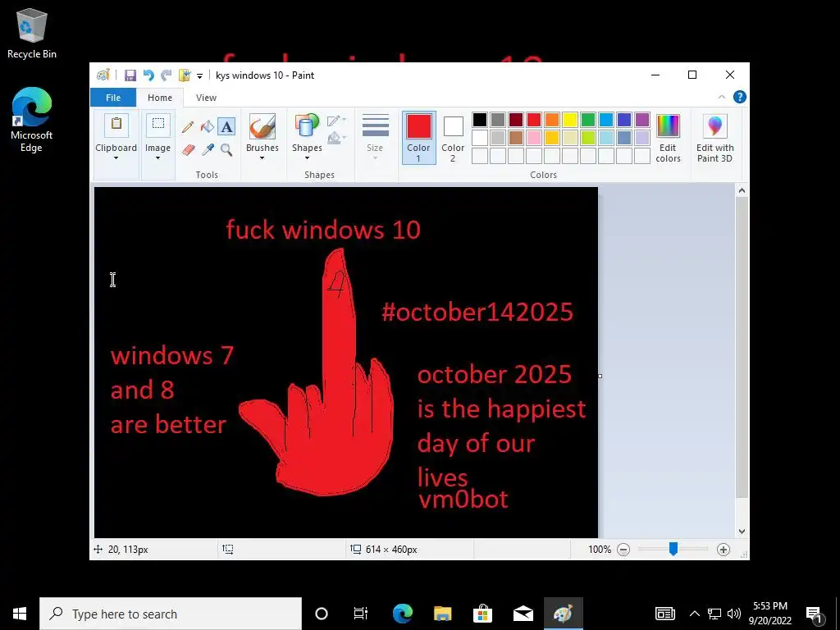Click the Cortana circle icon
The height and width of the screenshot is (630, 840).
click(322, 614)
